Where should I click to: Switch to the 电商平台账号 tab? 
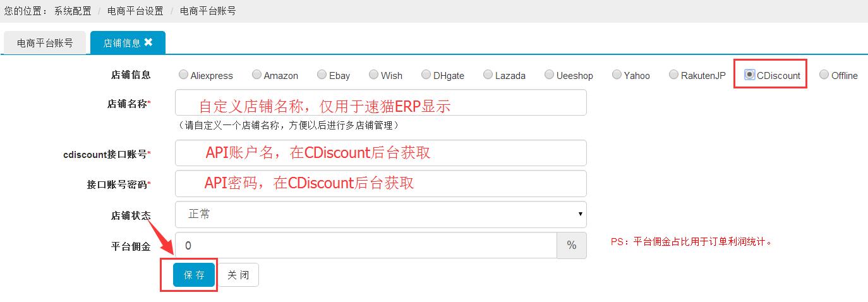point(45,43)
